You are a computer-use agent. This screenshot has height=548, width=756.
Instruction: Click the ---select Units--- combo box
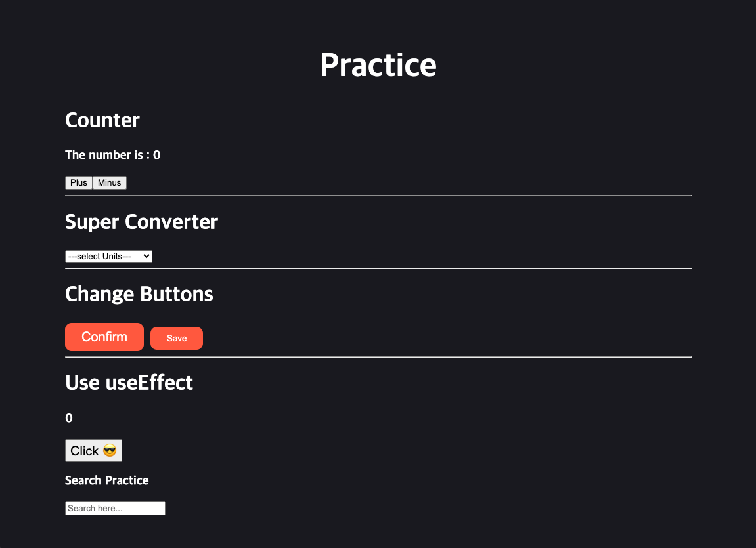[x=108, y=256]
